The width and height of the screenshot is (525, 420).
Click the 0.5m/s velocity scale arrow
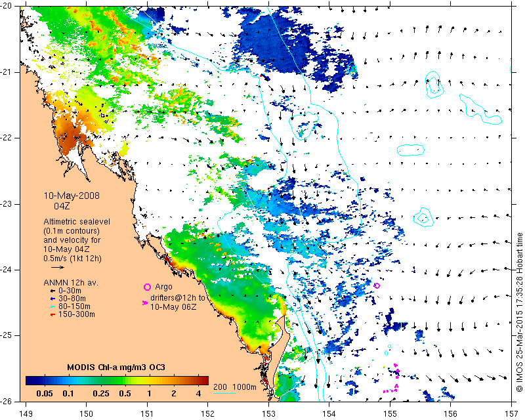pos(58,267)
